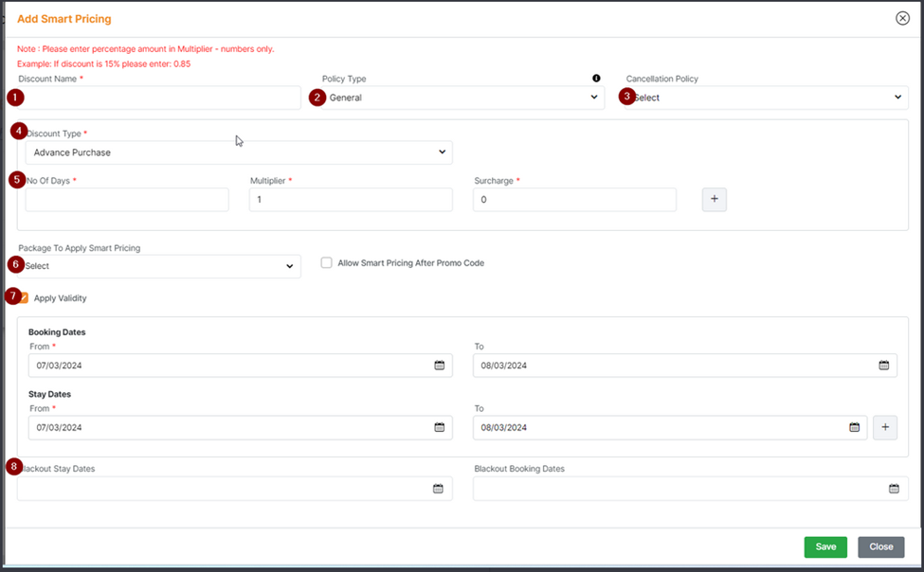Open the Discount Type dropdown
The width and height of the screenshot is (924, 572).
[239, 152]
